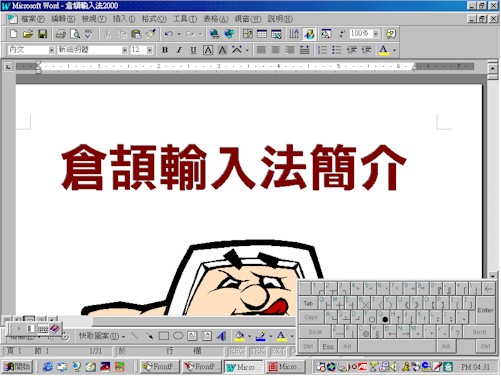This screenshot has height=376, width=501.
Task: Open the 格式 (Format) menu
Action: point(154,19)
